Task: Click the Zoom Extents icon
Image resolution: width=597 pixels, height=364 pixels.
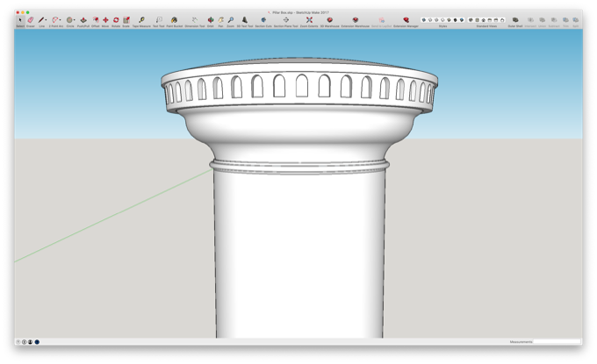Action: click(309, 20)
